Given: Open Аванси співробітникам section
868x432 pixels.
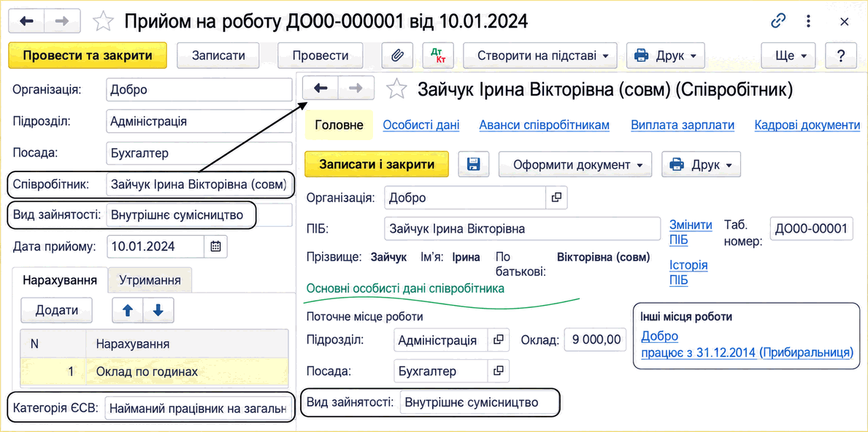Looking at the screenshot, I should click(544, 125).
